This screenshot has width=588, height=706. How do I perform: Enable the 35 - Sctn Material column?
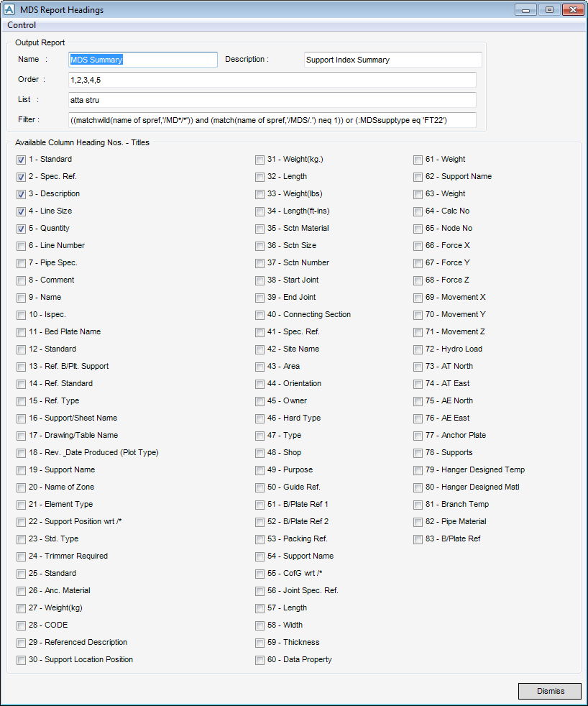259,229
